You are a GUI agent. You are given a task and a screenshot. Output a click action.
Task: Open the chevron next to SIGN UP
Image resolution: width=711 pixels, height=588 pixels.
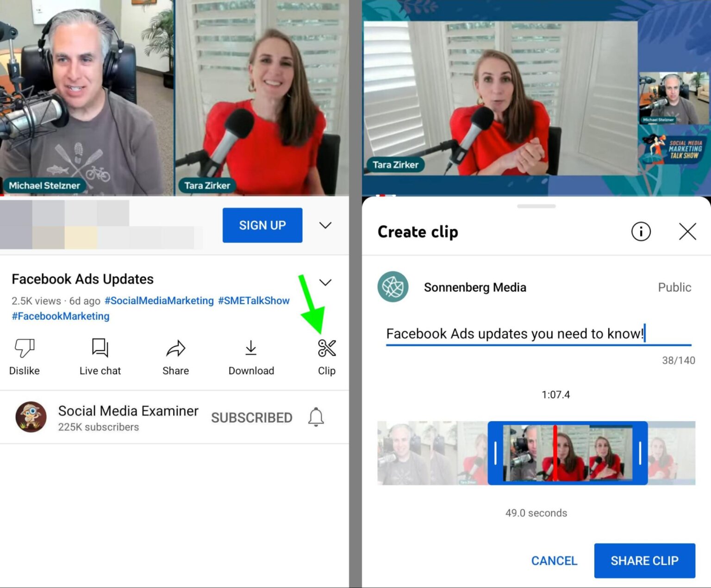click(325, 225)
